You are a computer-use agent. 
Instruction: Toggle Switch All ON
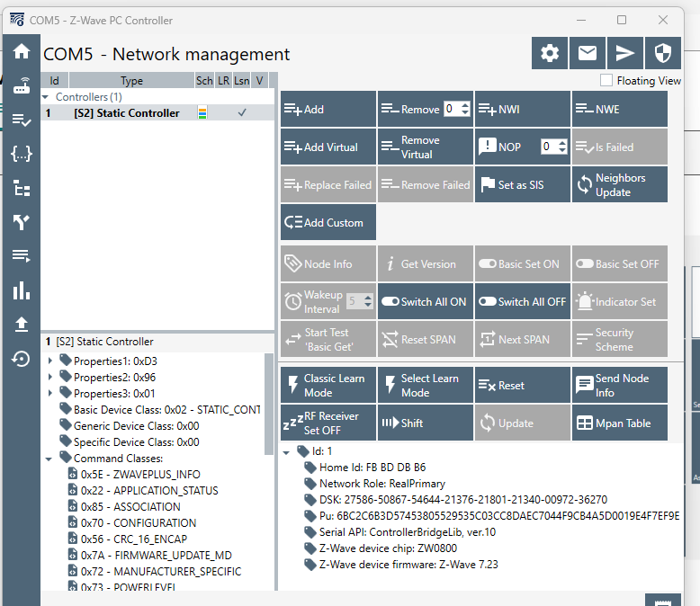click(425, 302)
